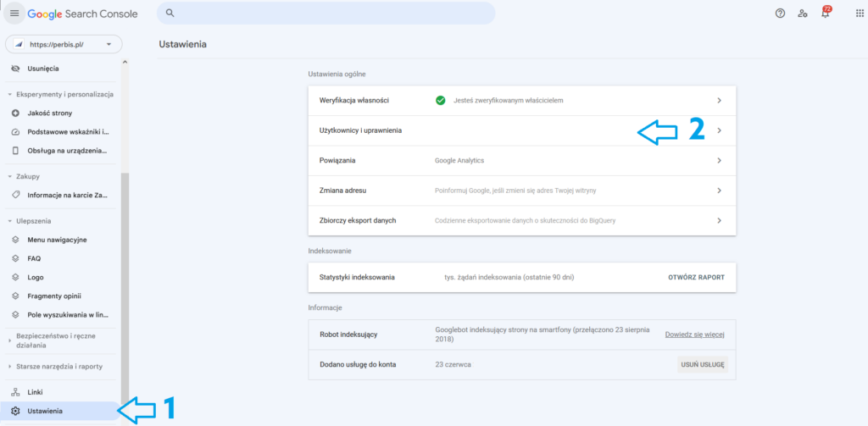Select FAQ from the sidebar menu

click(x=34, y=258)
